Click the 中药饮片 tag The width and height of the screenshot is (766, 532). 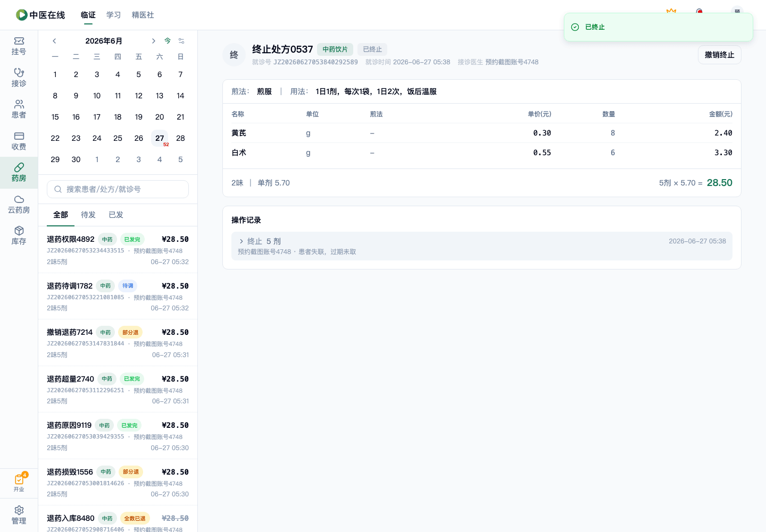tap(335, 49)
